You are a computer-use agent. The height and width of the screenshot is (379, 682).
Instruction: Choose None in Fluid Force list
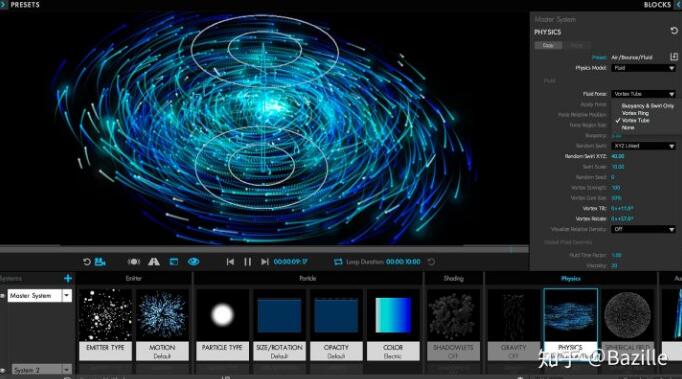(x=628, y=128)
